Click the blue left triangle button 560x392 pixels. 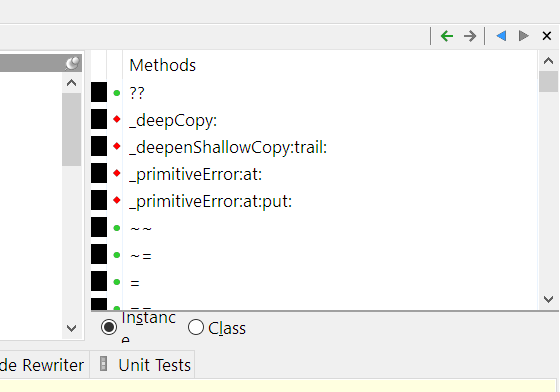(x=501, y=36)
